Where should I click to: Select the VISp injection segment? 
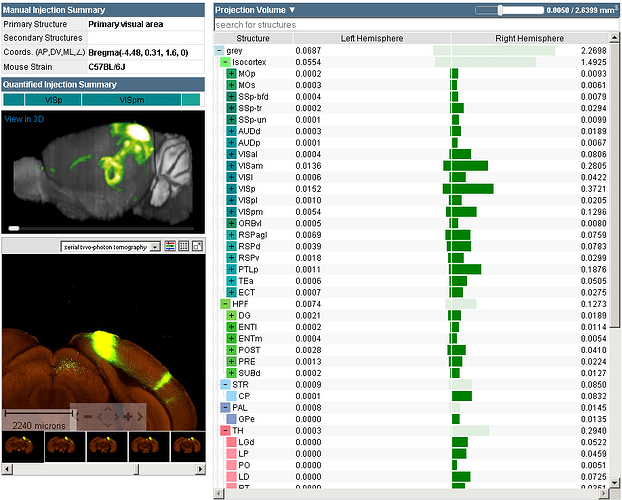tap(53, 100)
